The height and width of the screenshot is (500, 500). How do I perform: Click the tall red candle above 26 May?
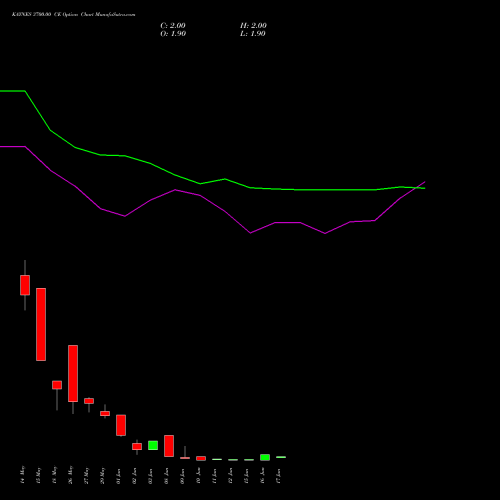click(73, 373)
